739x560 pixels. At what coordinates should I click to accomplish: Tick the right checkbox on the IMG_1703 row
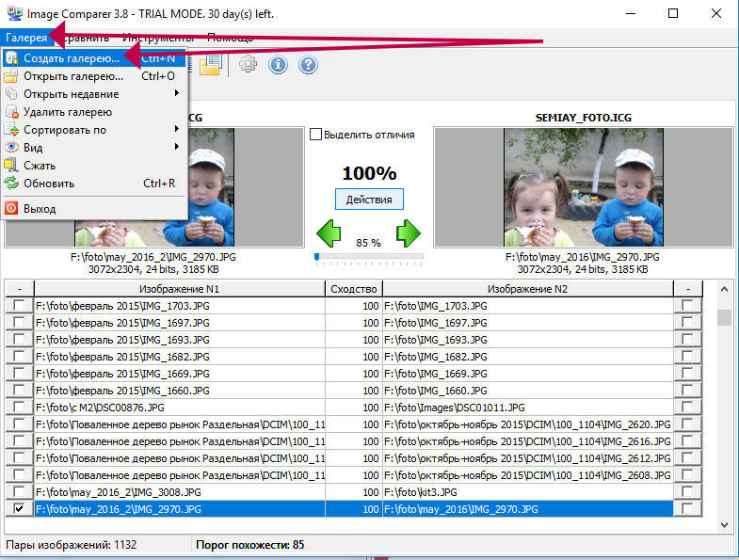(688, 306)
